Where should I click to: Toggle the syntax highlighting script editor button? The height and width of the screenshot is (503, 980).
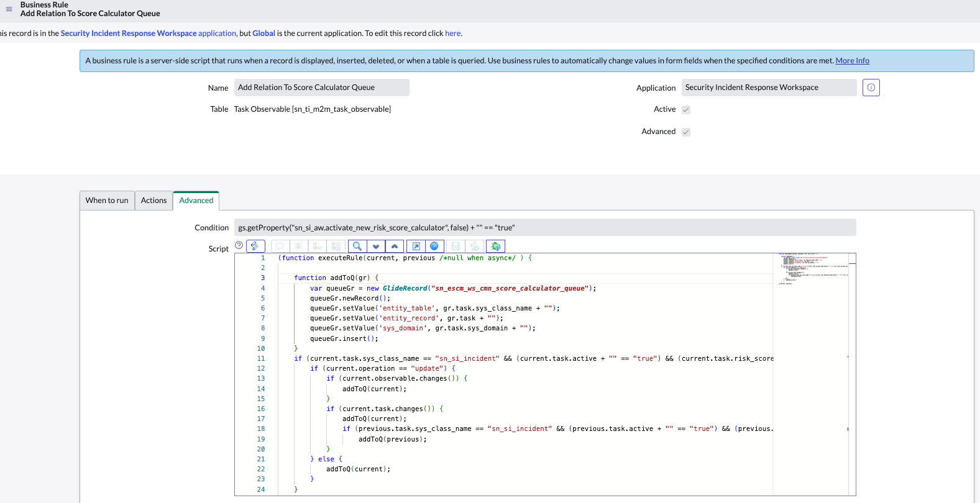point(255,247)
